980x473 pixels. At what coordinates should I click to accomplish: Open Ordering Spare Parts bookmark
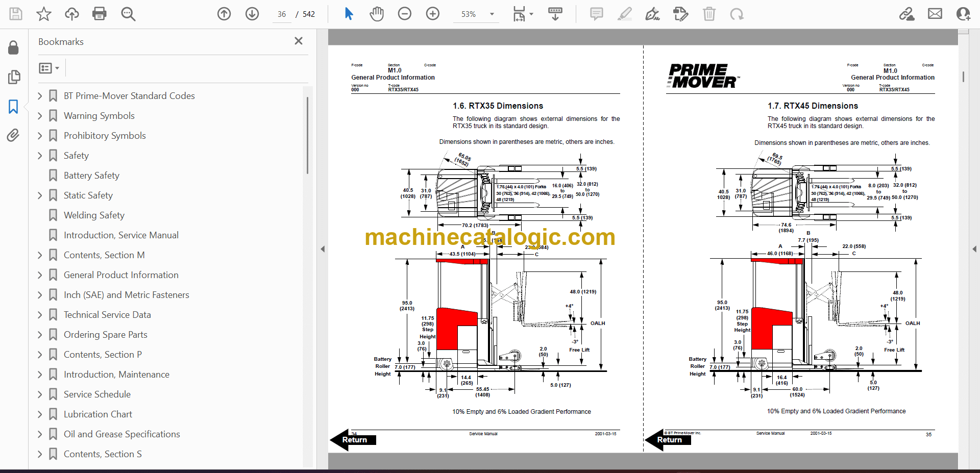(x=105, y=335)
